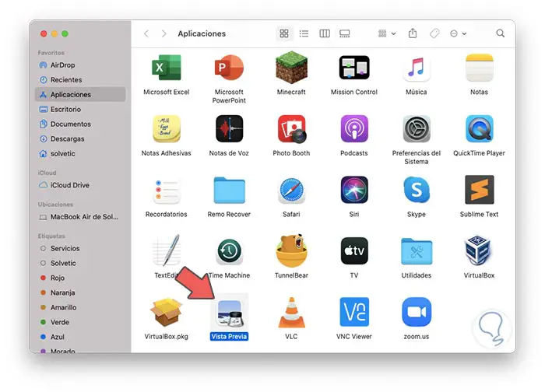Click the Microsoft Excel icon

click(166, 68)
